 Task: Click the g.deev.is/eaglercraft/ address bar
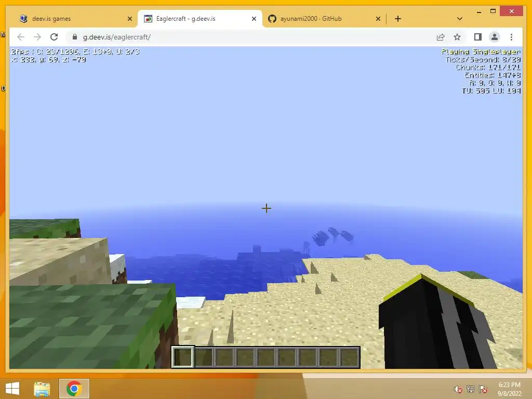tap(251, 37)
